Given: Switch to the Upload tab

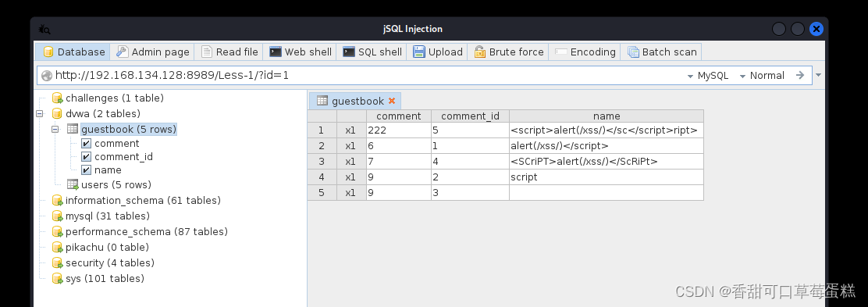Looking at the screenshot, I should coord(437,52).
